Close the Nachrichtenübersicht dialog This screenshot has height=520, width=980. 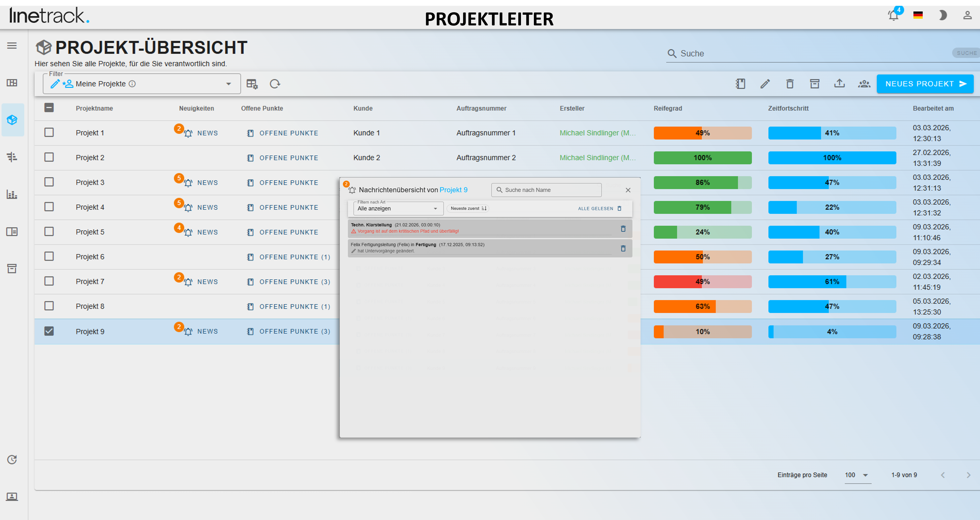pyautogui.click(x=628, y=190)
